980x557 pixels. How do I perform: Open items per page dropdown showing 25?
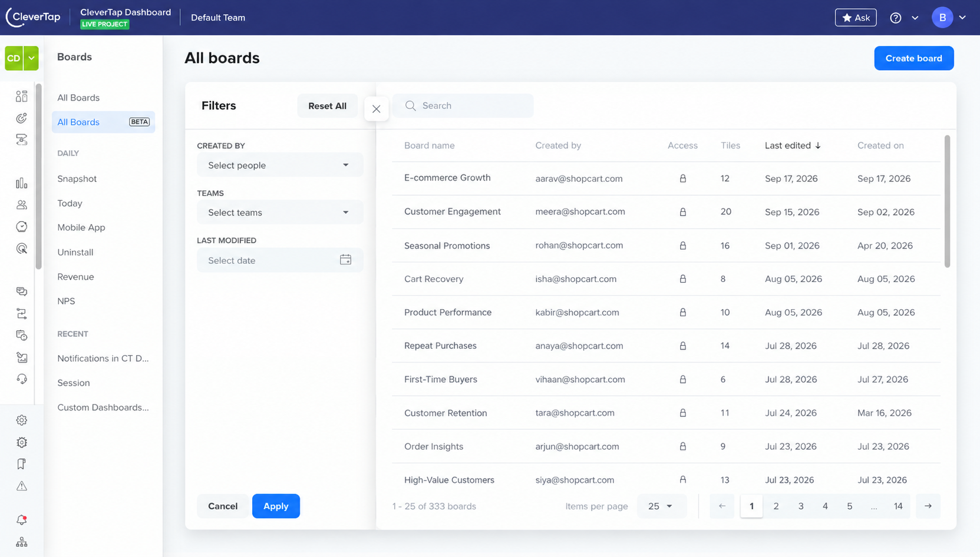[x=661, y=506]
